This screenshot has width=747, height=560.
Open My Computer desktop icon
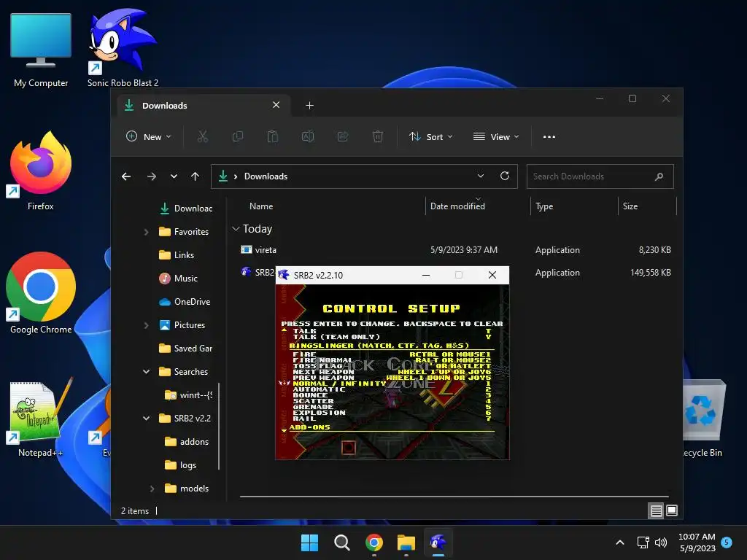(41, 50)
